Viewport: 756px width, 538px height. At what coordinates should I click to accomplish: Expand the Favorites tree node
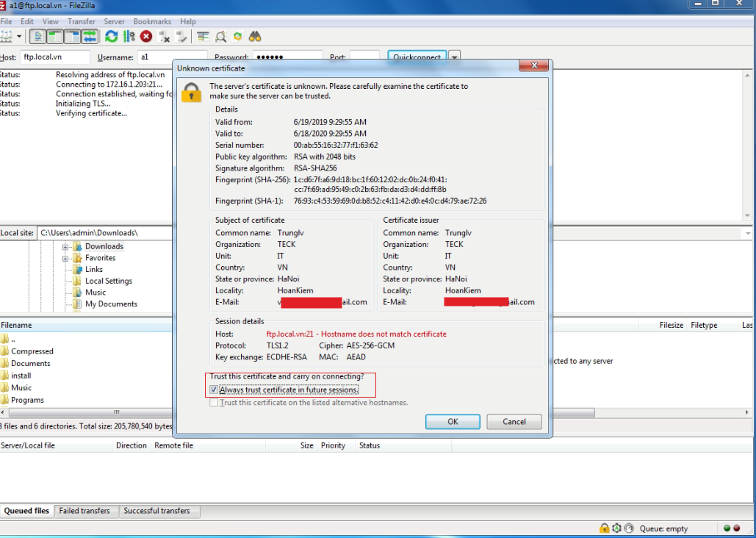tap(65, 258)
